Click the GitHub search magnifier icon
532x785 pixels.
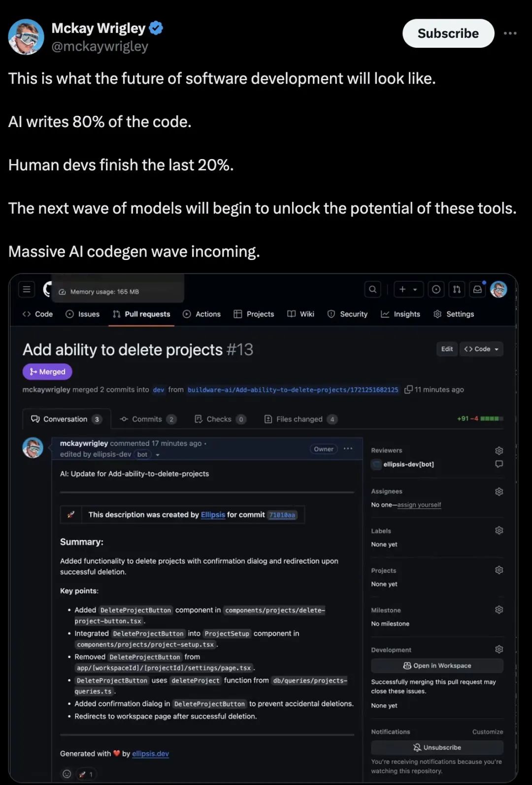tap(373, 290)
